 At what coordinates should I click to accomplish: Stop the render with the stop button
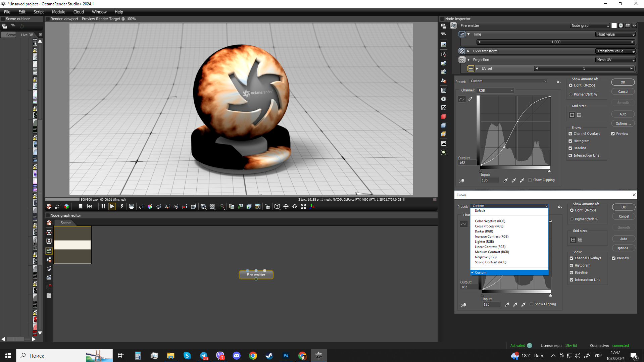[80, 206]
